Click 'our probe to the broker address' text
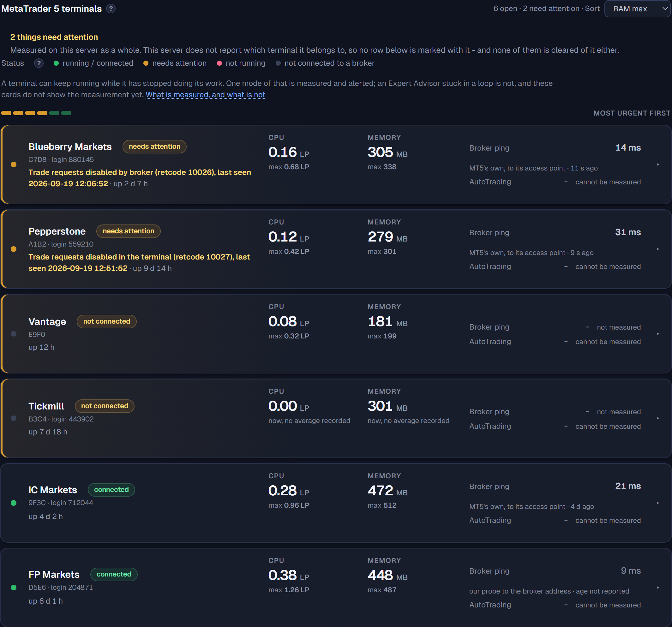672x627 pixels. (x=519, y=591)
